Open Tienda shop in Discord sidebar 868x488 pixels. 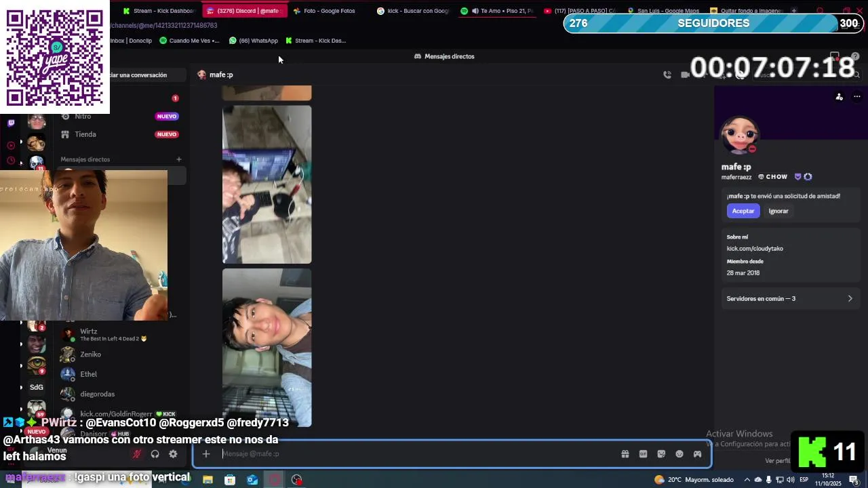coord(119,134)
